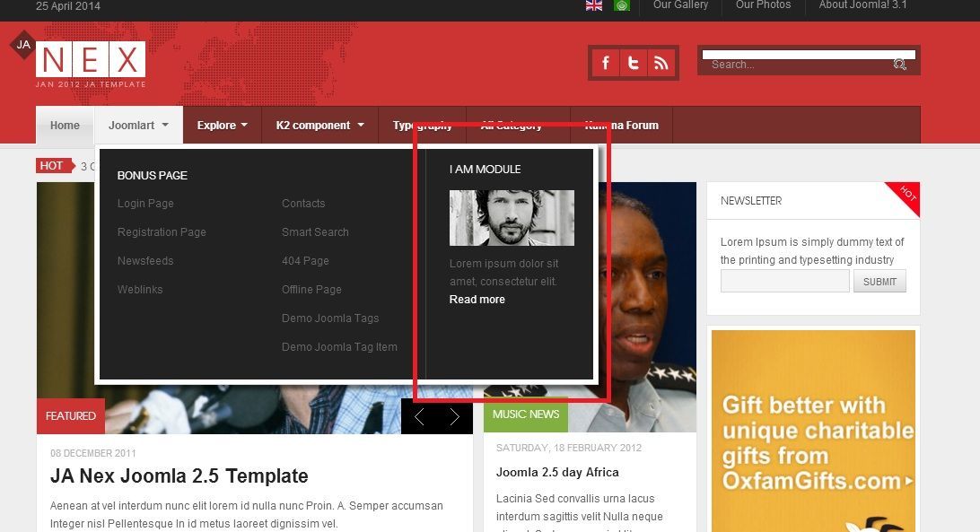980x532 pixels.
Task: Open the Smart Search link
Action: point(315,232)
